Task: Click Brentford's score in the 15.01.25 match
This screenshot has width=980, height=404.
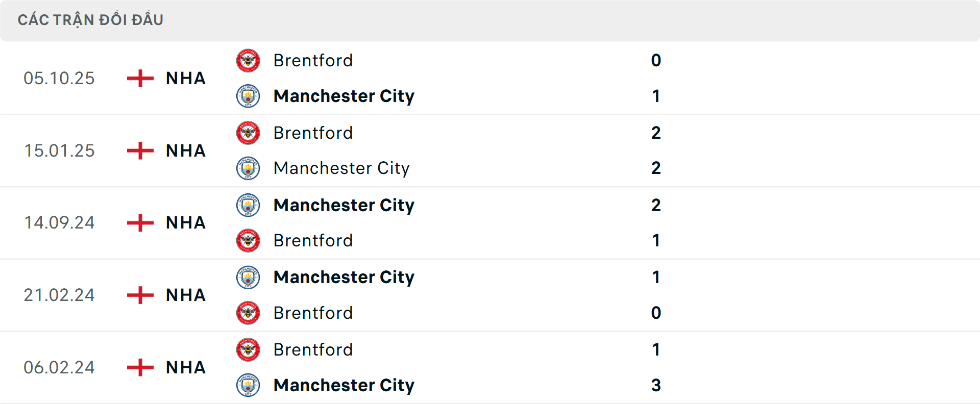Action: pos(656,133)
